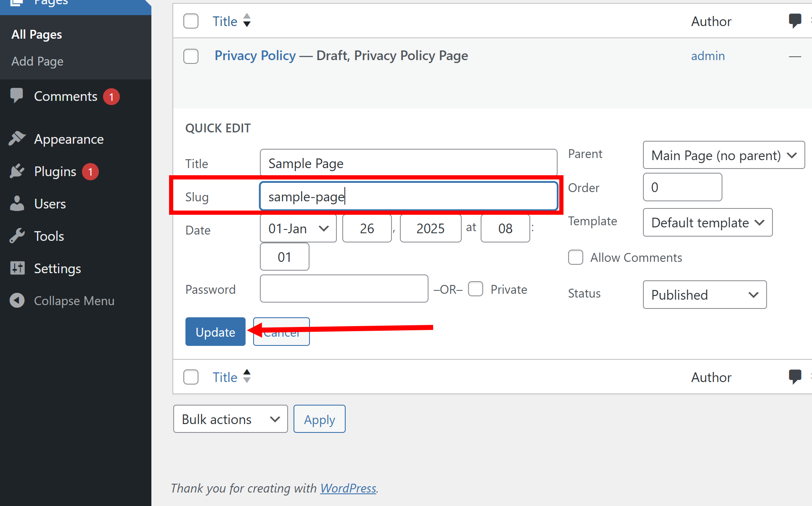812x506 pixels.
Task: Click into the Password input field
Action: [x=344, y=289]
